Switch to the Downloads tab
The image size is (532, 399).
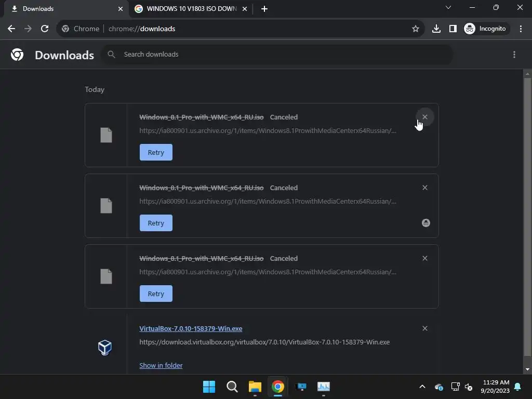[64, 9]
